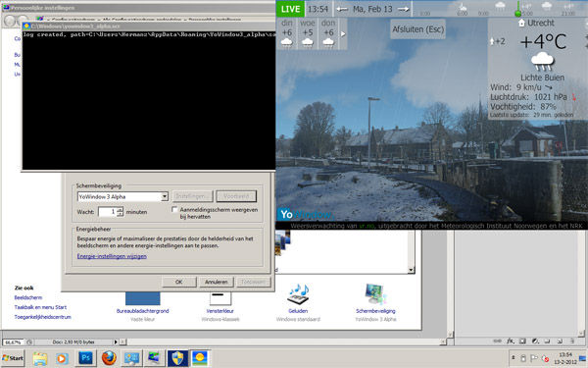
Task: Open Taakbalk en menu Start link
Action: (x=40, y=307)
